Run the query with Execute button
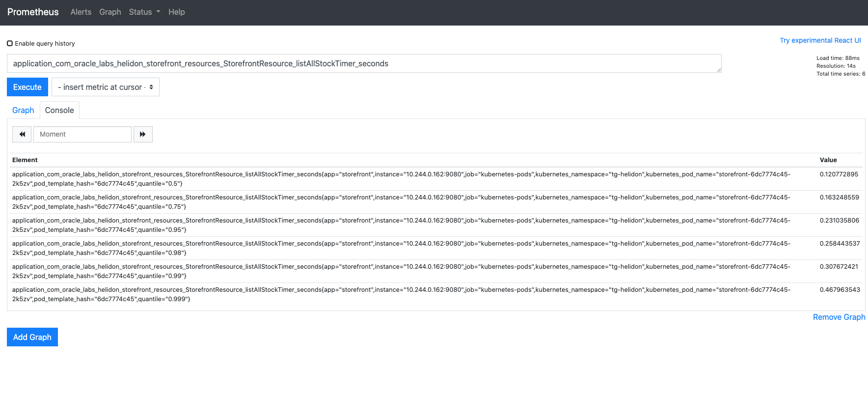Screen dimensions: 868x395 coord(27,87)
